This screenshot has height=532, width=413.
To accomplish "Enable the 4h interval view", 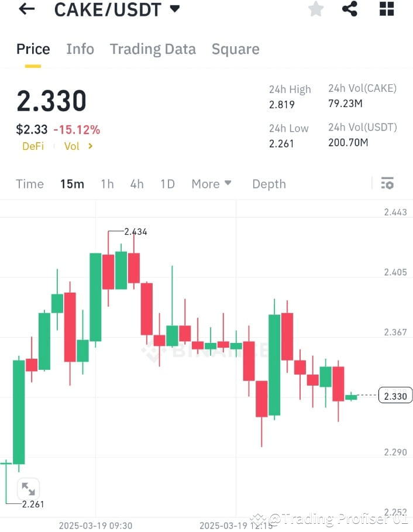I will point(136,183).
